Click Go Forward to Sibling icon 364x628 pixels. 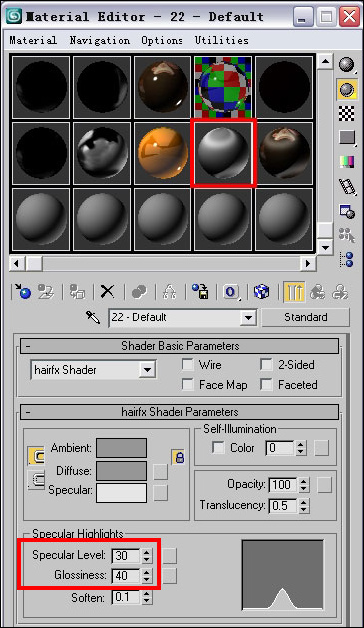(340, 292)
